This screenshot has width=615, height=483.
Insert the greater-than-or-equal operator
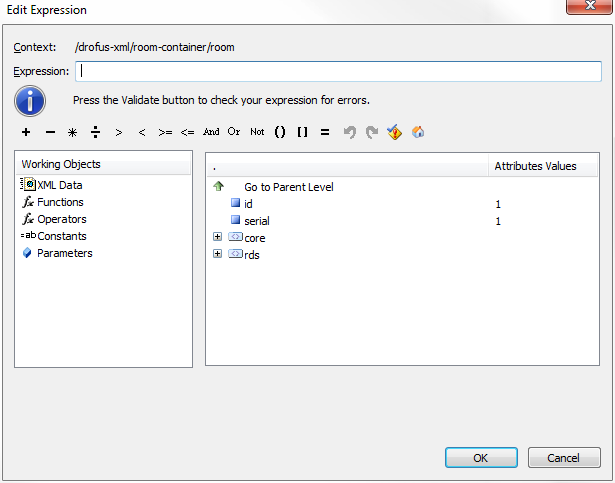(x=165, y=132)
